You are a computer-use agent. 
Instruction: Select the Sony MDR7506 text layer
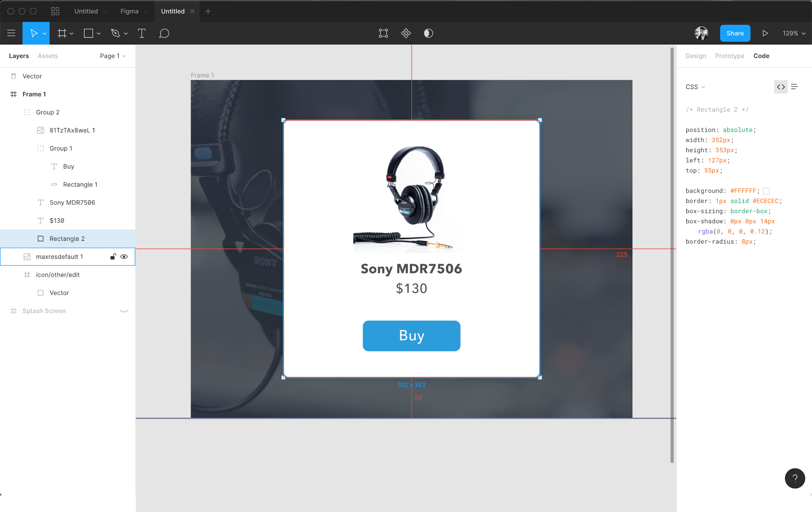point(68,203)
